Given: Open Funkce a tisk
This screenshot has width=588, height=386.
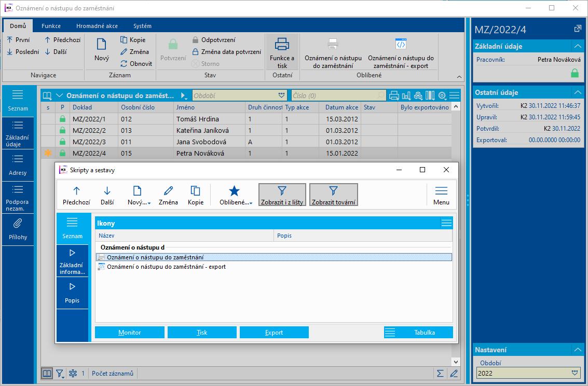Looking at the screenshot, I should coord(282,52).
